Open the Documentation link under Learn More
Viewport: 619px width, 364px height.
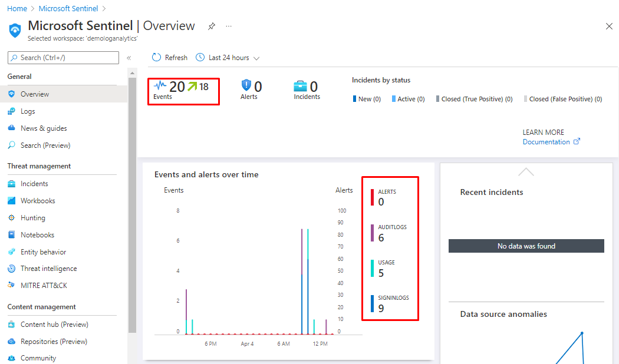(x=546, y=142)
